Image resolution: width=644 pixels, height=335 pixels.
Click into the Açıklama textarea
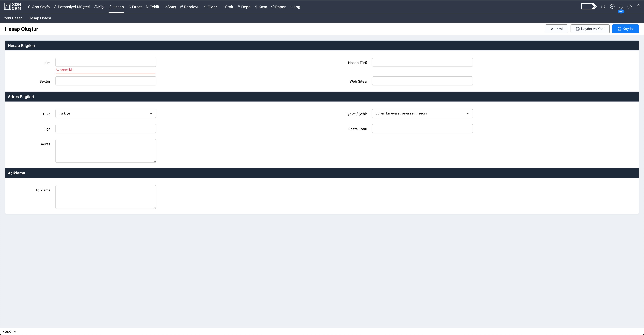coord(106,197)
